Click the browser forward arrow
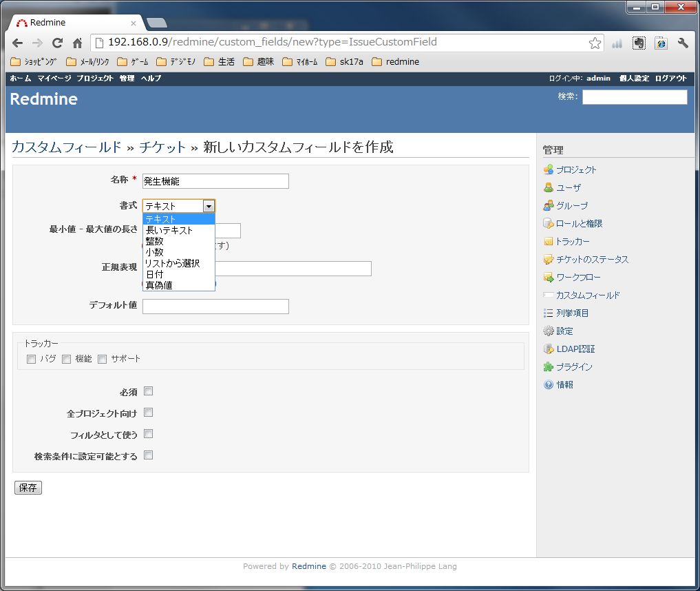700x591 pixels. coord(37,43)
